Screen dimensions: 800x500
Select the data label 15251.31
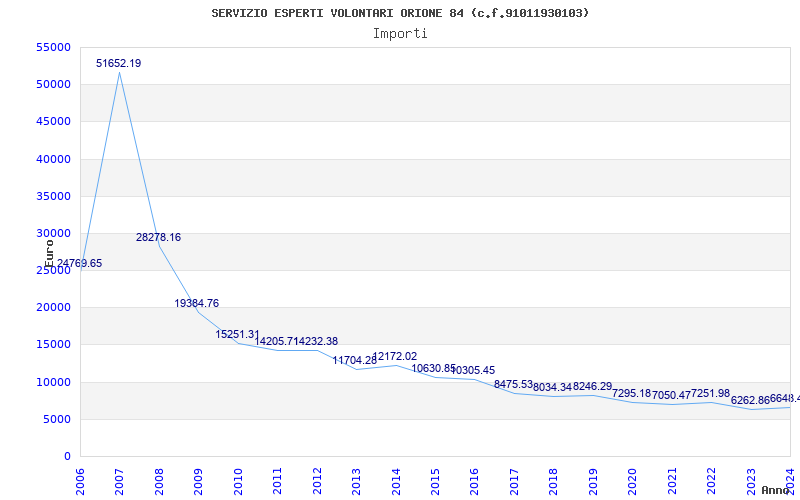pyautogui.click(x=238, y=334)
